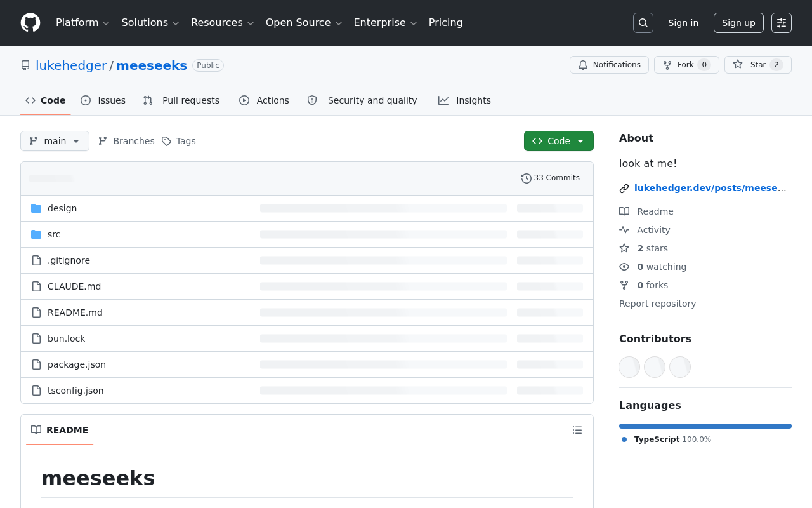Fork the repository
Viewport: 812px width, 508px height.
pos(686,65)
